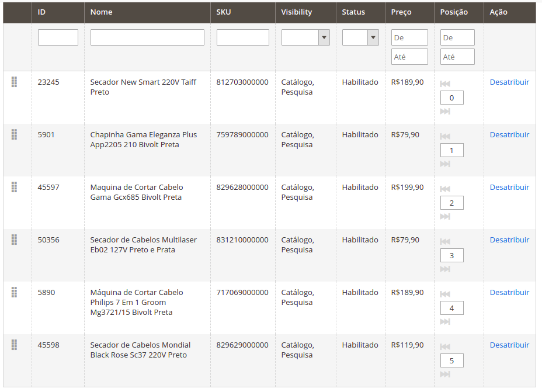Click move-to-top icon above position 1
The height and width of the screenshot is (392, 542).
[445, 137]
